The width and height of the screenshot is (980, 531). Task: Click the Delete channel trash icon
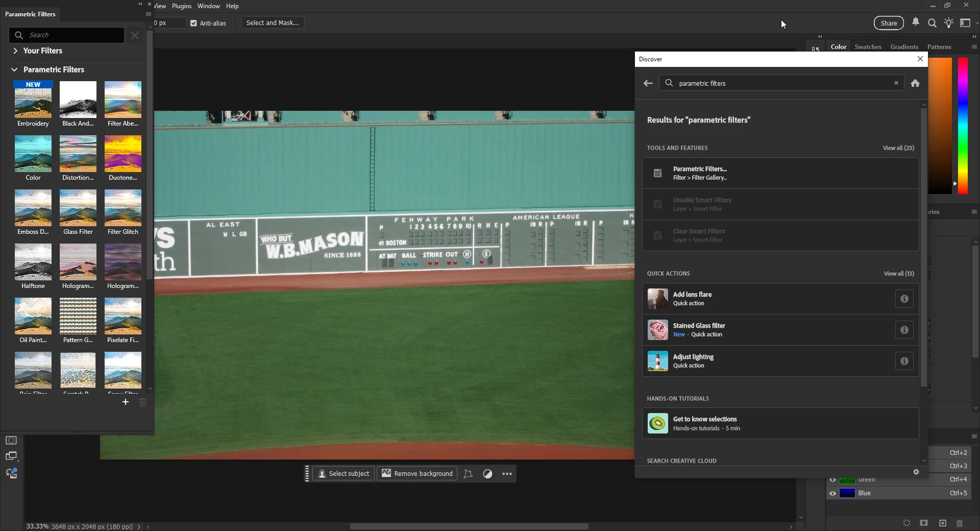(960, 523)
